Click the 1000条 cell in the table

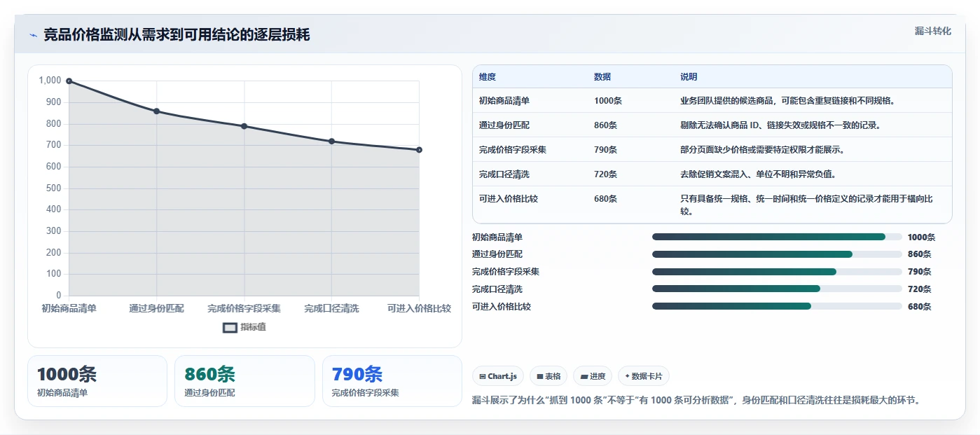click(x=608, y=101)
